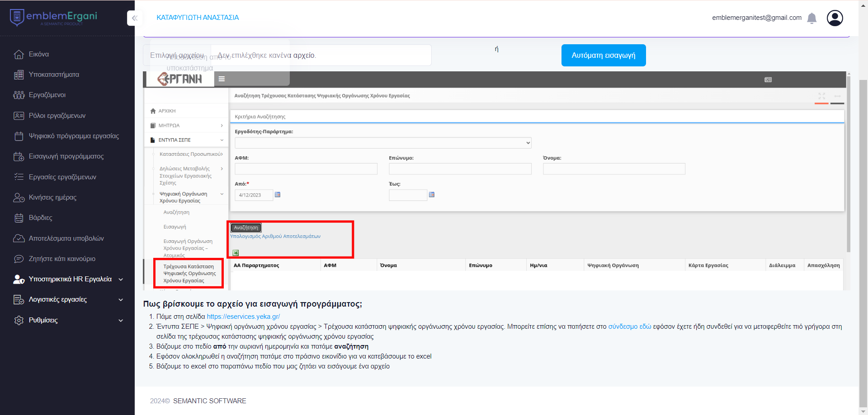This screenshot has width=868, height=415.
Task: Click the Εργαζόμενοι people icon
Action: click(19, 95)
